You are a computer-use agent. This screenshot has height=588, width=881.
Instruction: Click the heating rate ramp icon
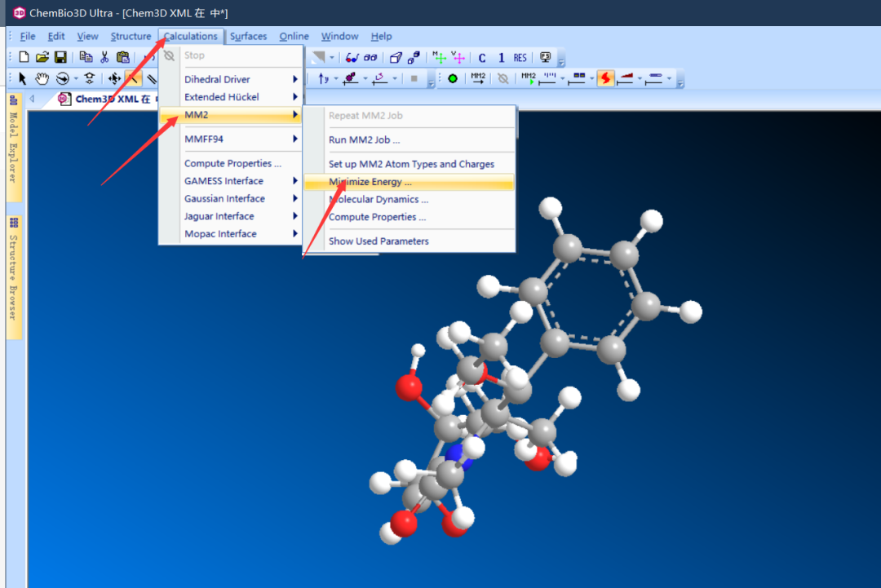pyautogui.click(x=626, y=78)
